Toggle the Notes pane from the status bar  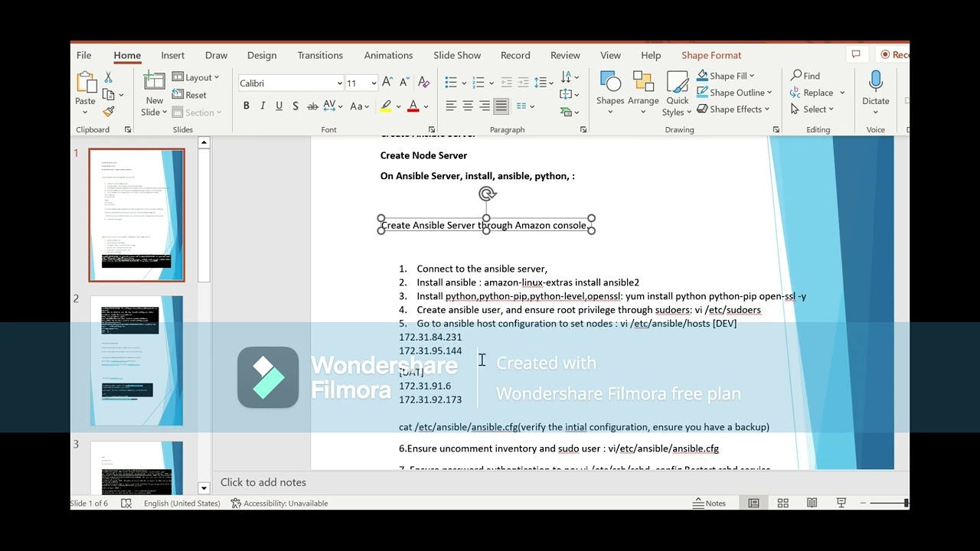710,503
